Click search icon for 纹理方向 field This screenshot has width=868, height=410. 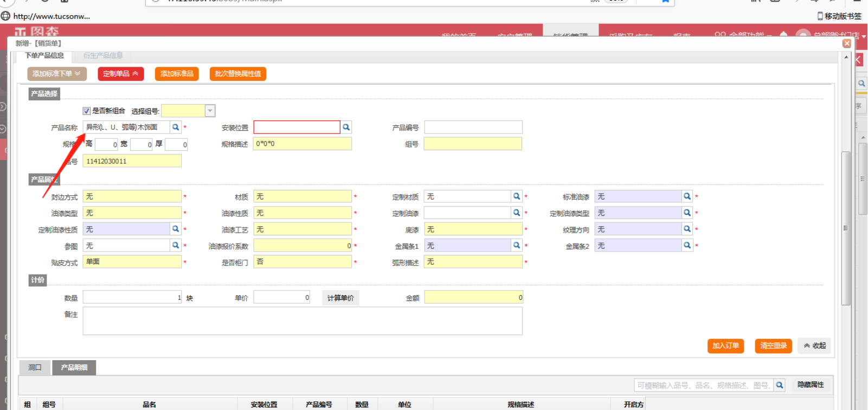point(687,229)
